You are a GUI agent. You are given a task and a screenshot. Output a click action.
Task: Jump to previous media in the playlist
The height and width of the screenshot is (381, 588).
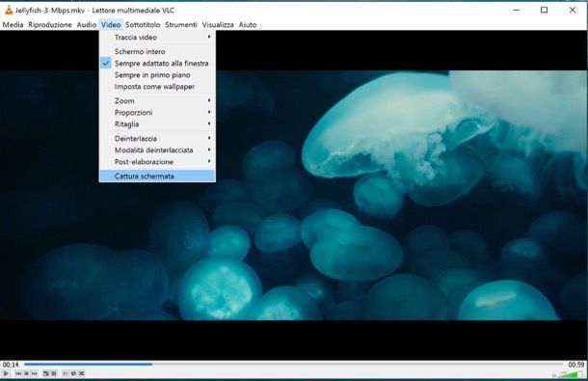[18, 373]
